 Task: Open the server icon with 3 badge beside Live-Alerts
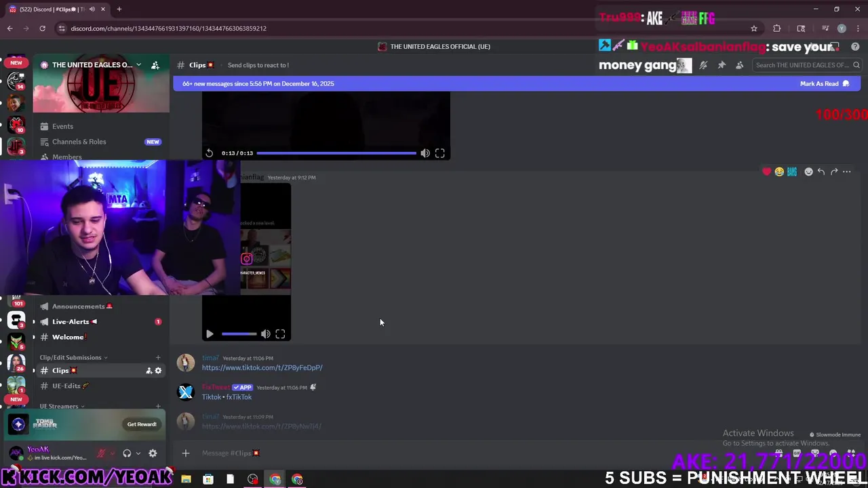[x=16, y=319]
